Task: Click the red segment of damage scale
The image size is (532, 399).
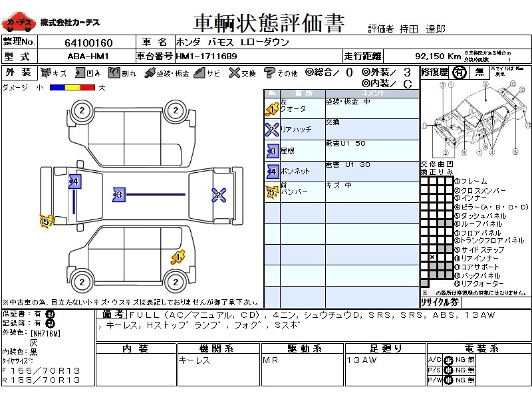Action: point(86,88)
